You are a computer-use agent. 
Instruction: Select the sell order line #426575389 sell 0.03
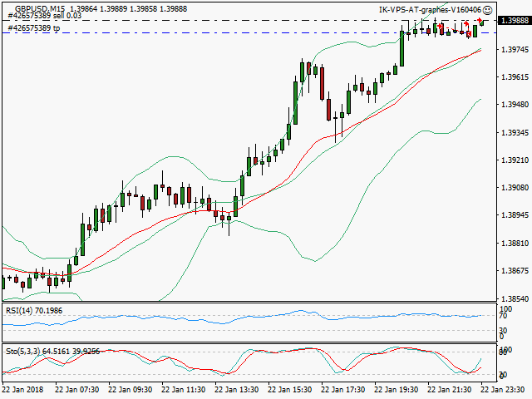click(x=45, y=16)
